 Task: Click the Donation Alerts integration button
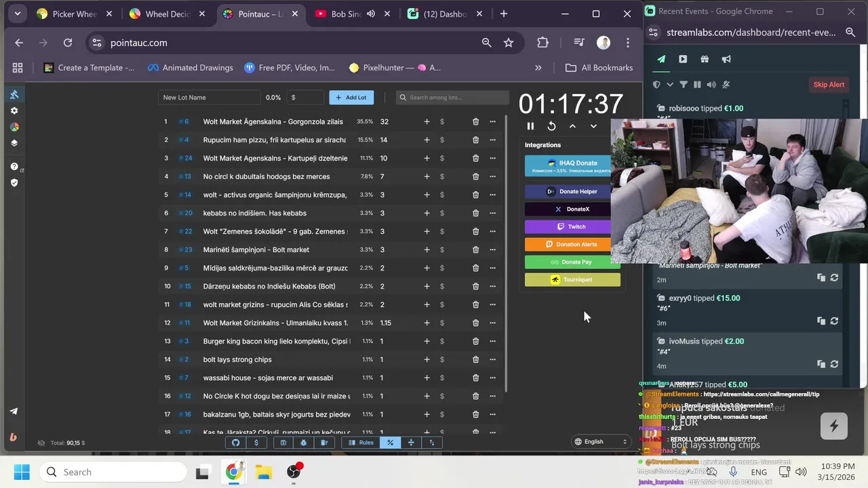[x=572, y=244]
